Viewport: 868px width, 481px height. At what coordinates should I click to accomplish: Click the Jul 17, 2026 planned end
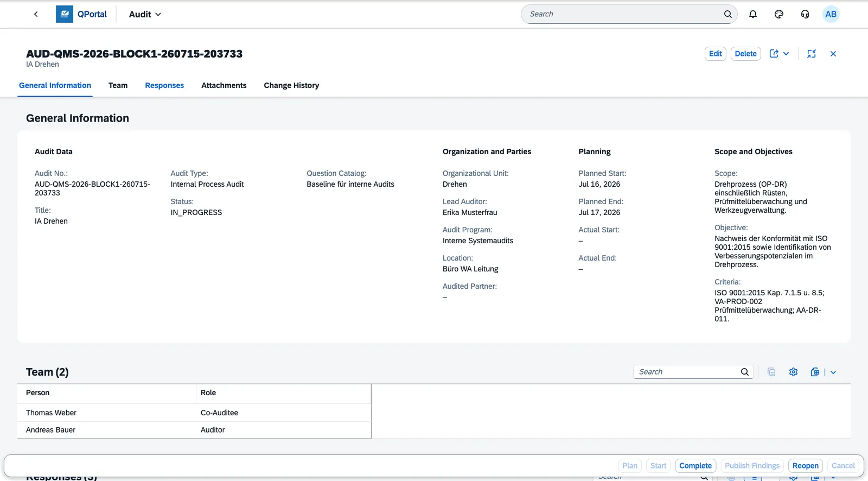[x=599, y=212]
